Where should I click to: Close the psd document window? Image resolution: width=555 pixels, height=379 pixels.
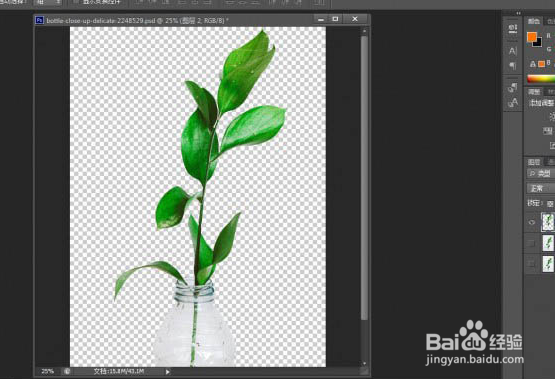coord(355,19)
